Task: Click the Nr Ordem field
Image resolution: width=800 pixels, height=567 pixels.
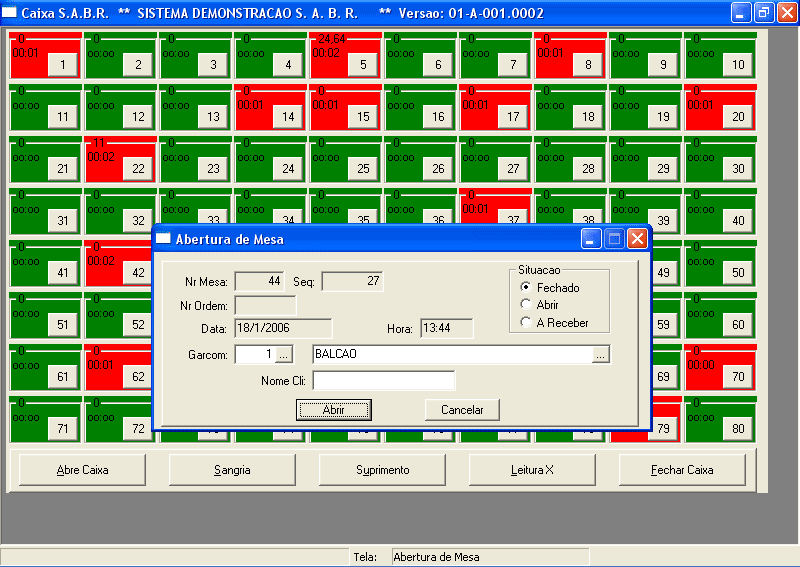Action: (265, 306)
